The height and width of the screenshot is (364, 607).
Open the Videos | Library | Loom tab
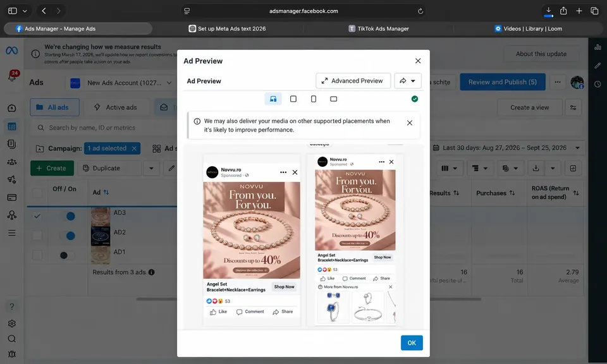pyautogui.click(x=529, y=28)
